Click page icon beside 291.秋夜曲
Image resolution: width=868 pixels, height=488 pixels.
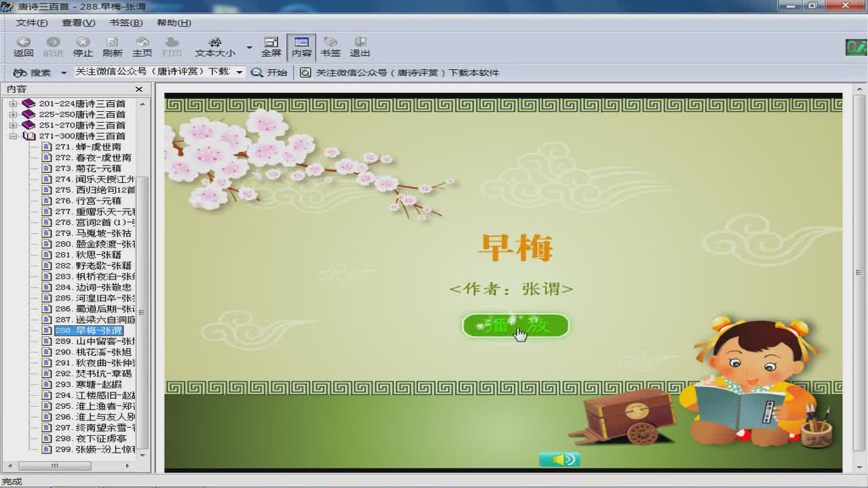click(46, 363)
